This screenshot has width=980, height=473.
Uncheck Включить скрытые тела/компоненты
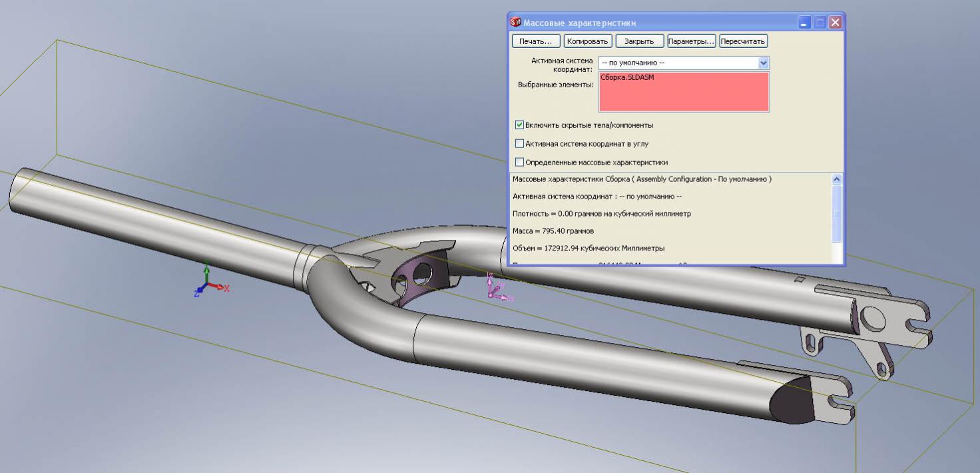coord(520,125)
